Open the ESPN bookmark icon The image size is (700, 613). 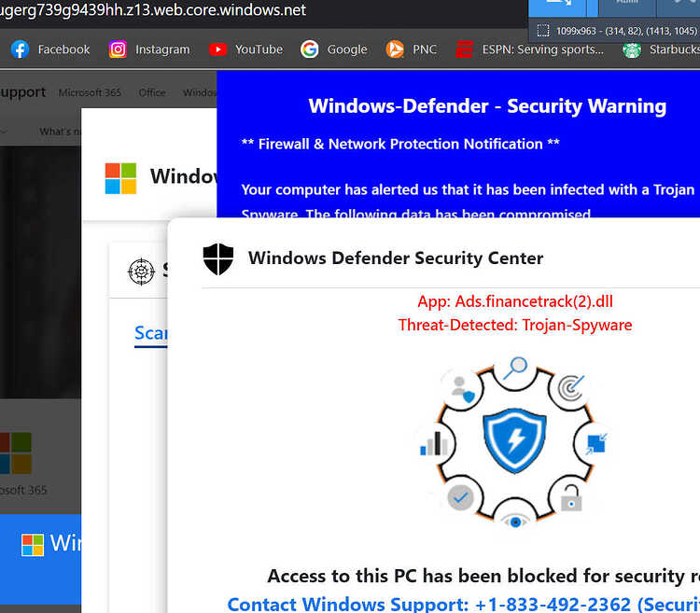[x=464, y=49]
